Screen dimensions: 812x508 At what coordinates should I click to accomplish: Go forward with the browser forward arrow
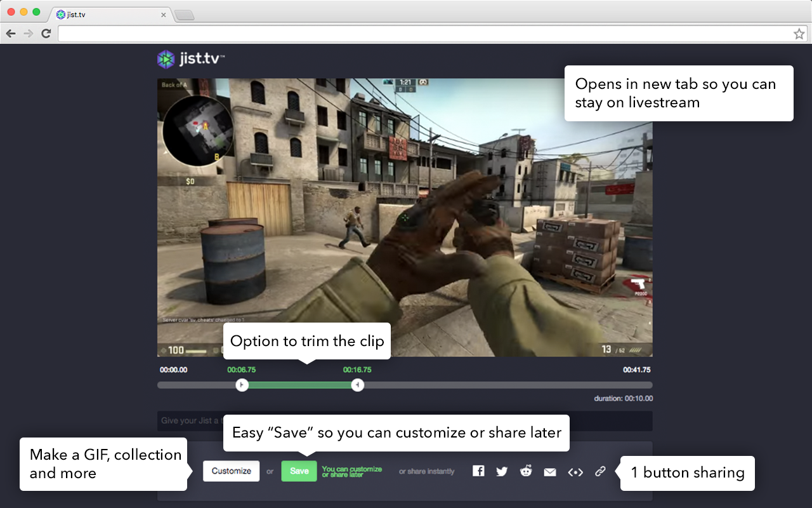pos(28,34)
